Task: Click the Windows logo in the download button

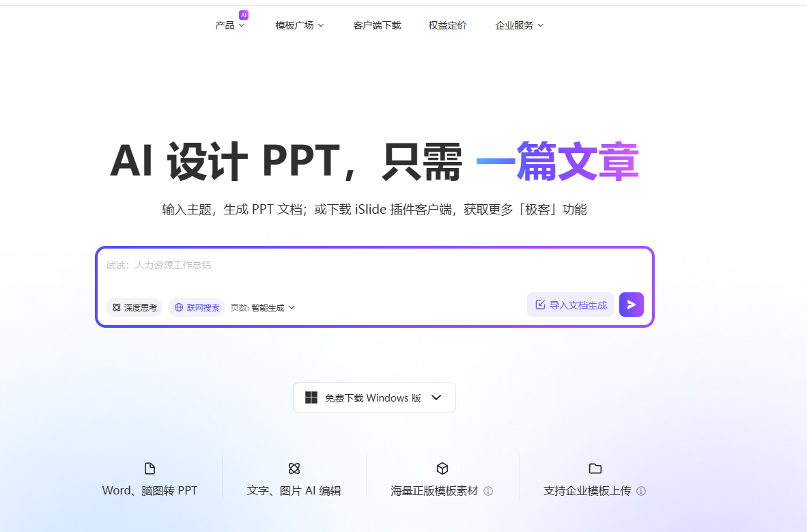Action: point(311,397)
